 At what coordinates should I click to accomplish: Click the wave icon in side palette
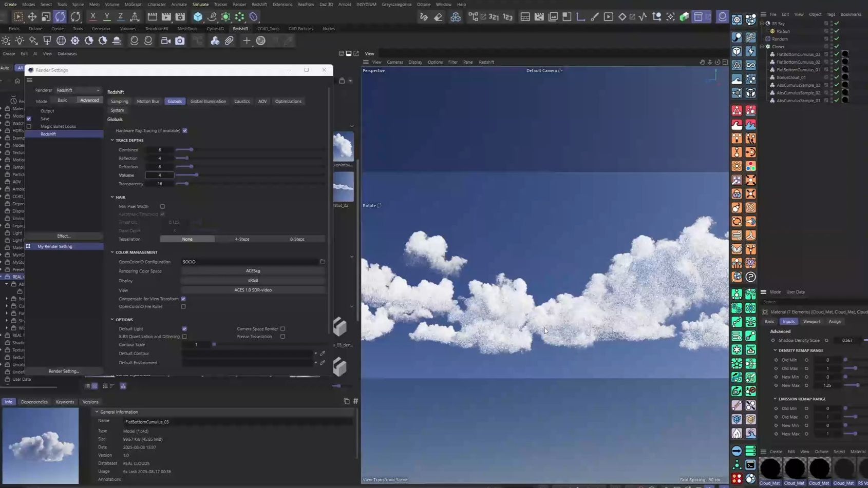[737, 79]
